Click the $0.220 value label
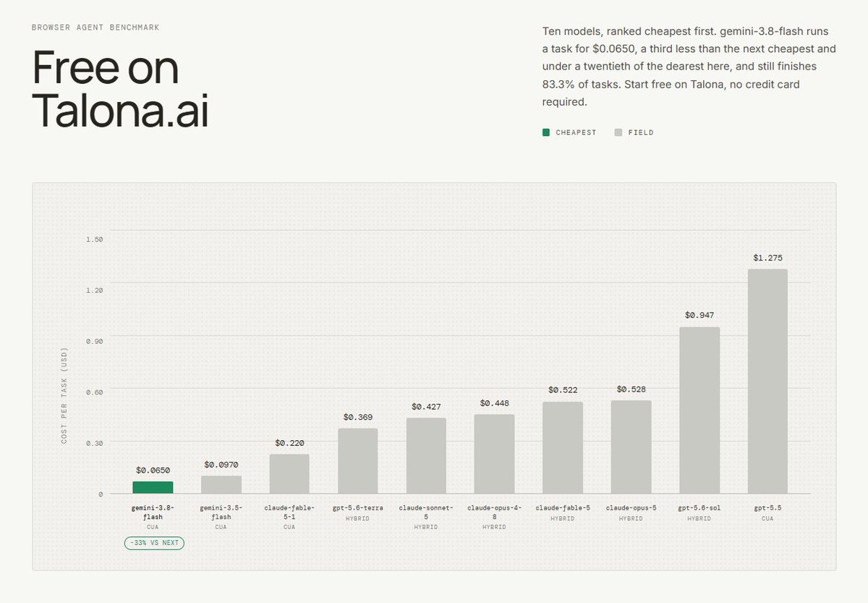The width and height of the screenshot is (868, 603). click(289, 443)
